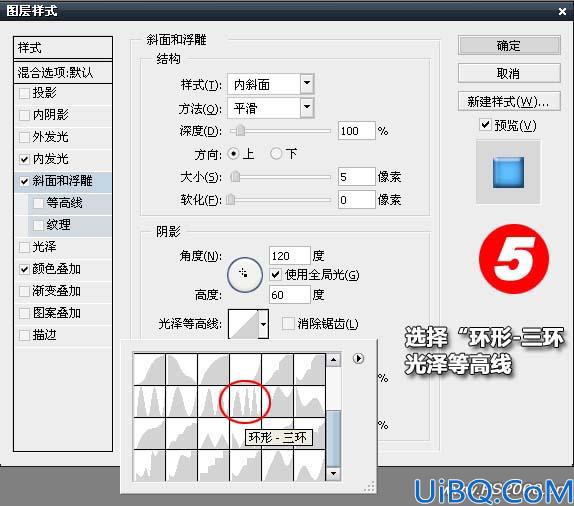
Task: Open the 光泽等高线 dropdown arrow
Action: click(x=263, y=324)
